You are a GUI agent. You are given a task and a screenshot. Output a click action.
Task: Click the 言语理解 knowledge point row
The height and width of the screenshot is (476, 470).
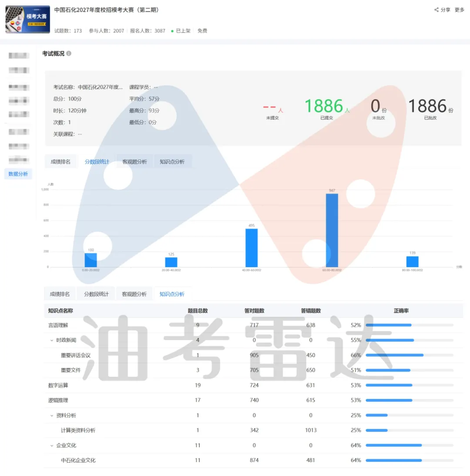tap(254, 325)
